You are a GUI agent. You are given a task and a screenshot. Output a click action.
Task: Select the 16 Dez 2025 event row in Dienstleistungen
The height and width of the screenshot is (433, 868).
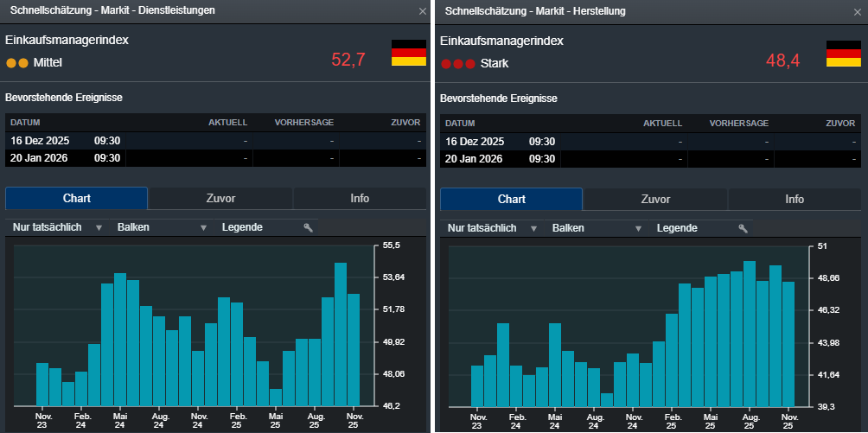(x=215, y=141)
